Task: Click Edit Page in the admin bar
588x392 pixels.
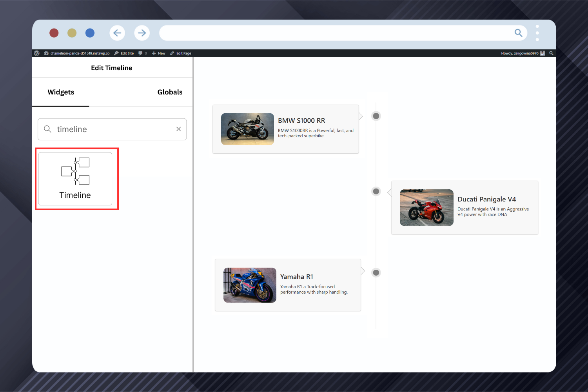Action: [x=181, y=53]
